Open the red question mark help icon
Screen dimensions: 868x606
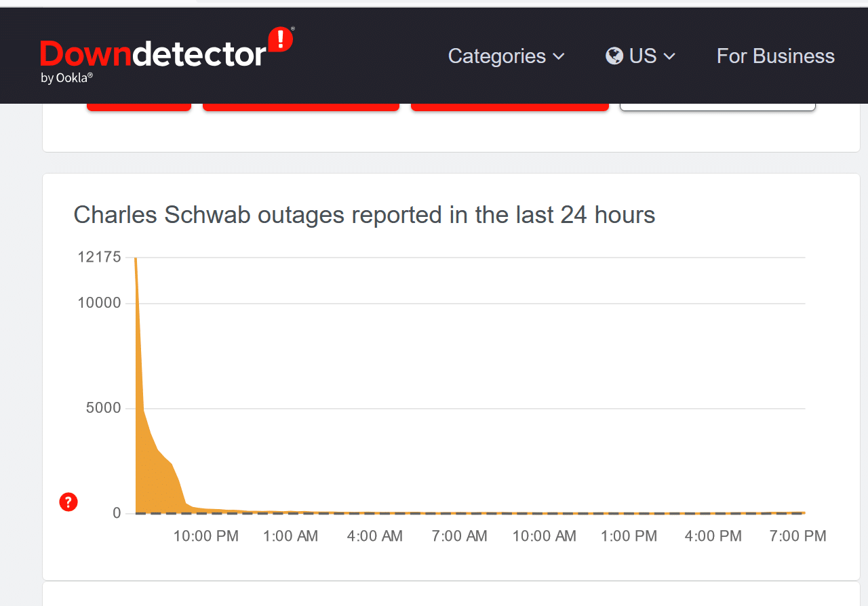[68, 502]
